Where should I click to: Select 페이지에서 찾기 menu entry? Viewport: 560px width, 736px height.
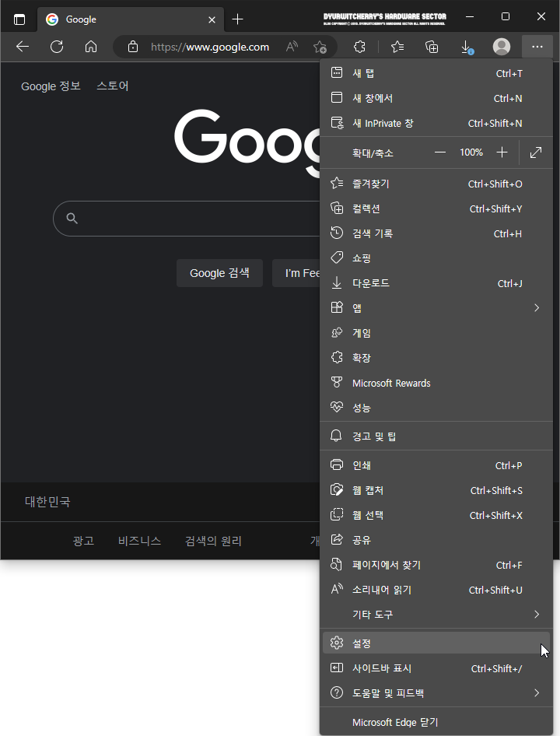[436, 565]
